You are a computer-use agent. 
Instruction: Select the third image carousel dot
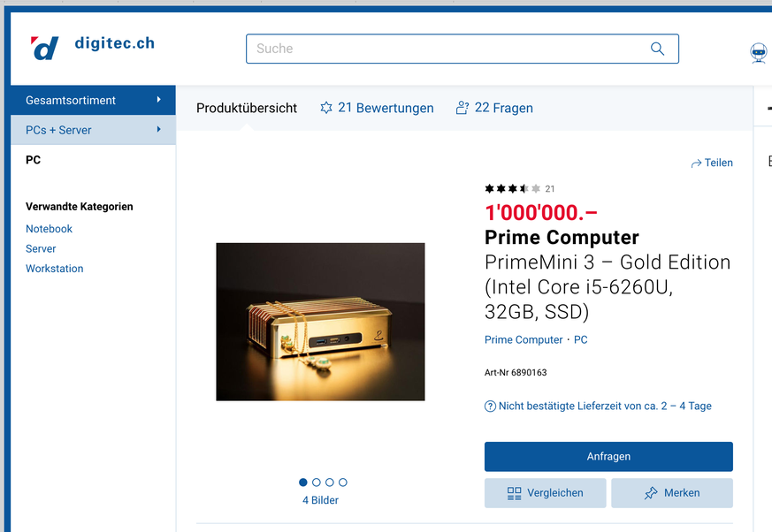(330, 483)
